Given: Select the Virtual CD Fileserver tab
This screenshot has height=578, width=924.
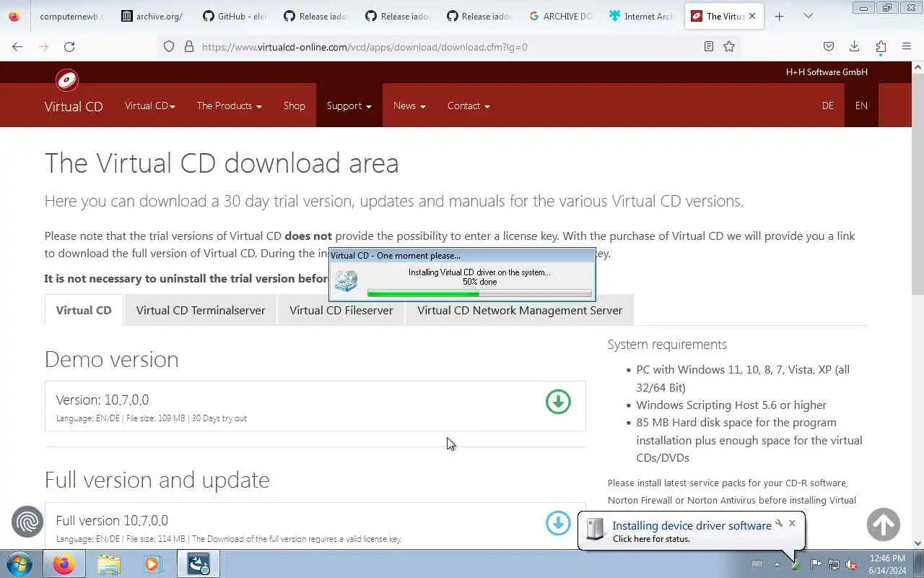Looking at the screenshot, I should [341, 310].
